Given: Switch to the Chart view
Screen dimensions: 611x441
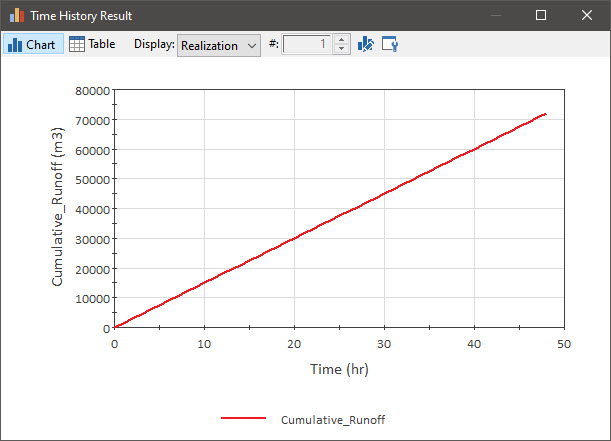Looking at the screenshot, I should [x=33, y=44].
